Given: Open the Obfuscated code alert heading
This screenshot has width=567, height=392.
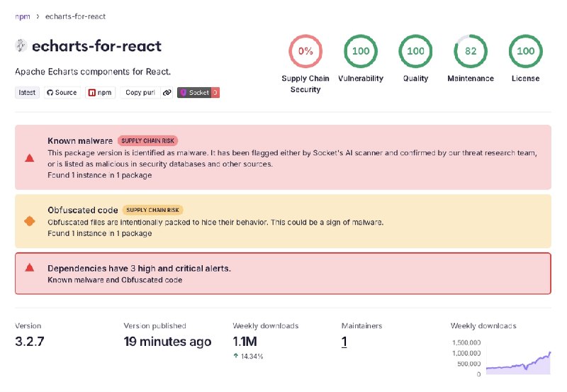Looking at the screenshot, I should pos(83,210).
